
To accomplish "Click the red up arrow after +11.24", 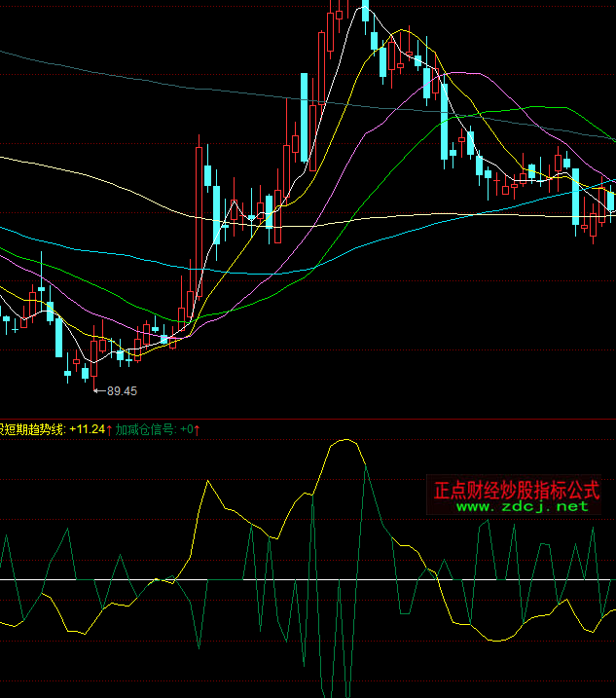I will (x=109, y=429).
